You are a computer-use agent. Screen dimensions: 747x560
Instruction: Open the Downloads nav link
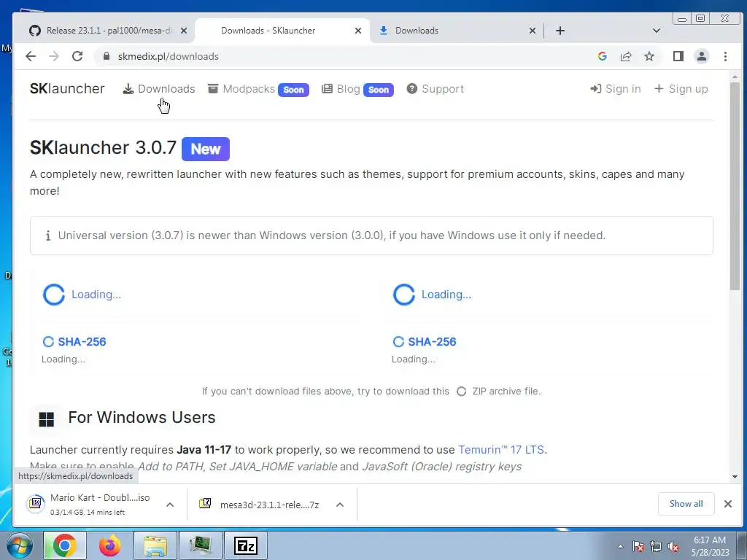(x=159, y=89)
